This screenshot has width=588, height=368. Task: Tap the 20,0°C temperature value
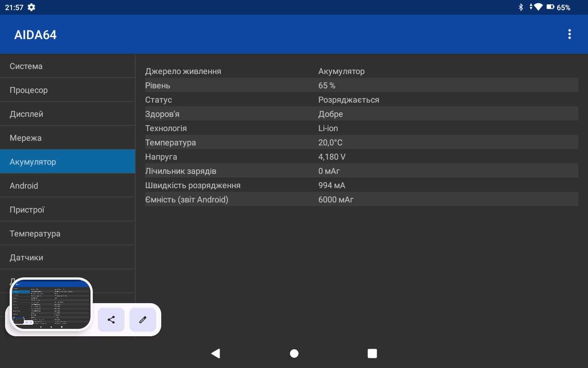tap(330, 143)
